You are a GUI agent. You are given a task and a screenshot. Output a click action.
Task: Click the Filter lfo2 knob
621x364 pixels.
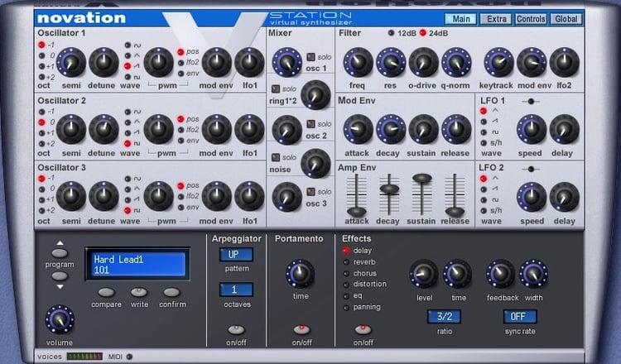point(565,63)
